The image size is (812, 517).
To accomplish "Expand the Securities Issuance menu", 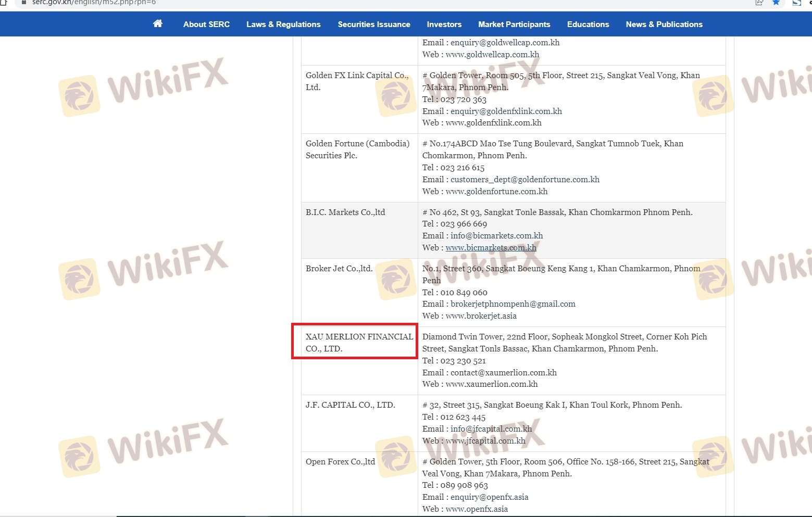I will 373,24.
